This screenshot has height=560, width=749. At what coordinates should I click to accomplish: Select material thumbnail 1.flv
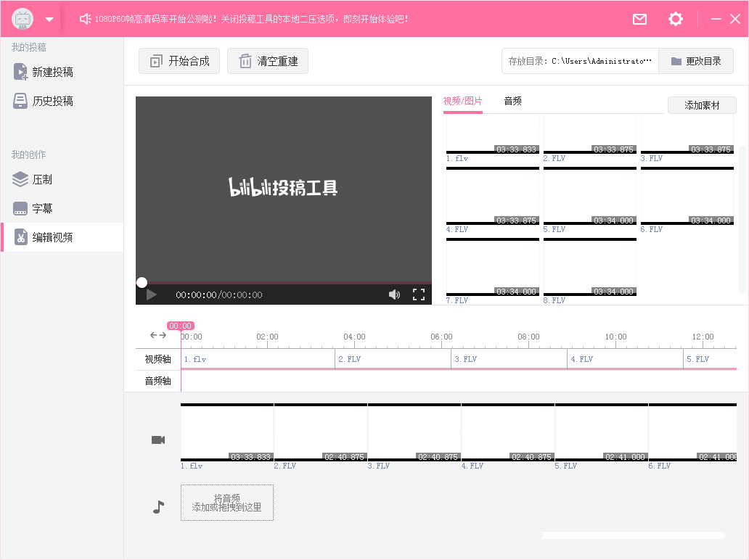point(493,134)
